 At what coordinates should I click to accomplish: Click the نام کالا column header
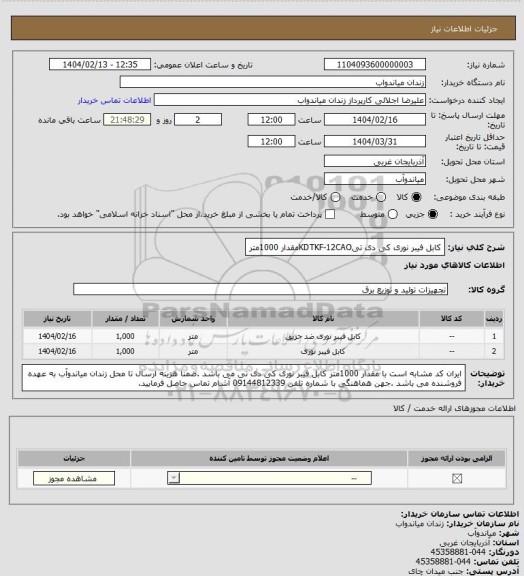(323, 318)
